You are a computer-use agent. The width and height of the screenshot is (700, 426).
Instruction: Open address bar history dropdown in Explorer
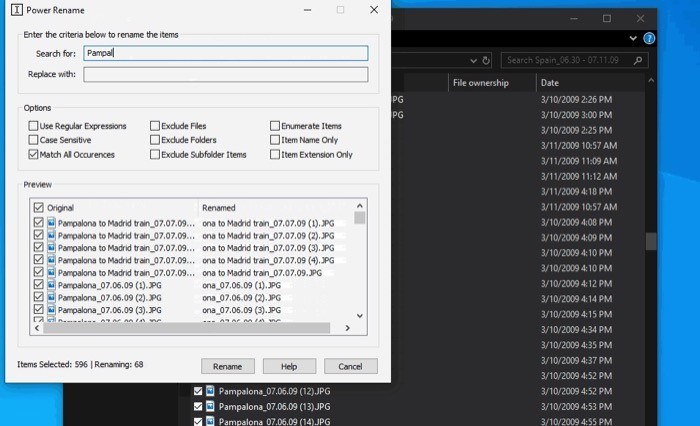(473, 61)
